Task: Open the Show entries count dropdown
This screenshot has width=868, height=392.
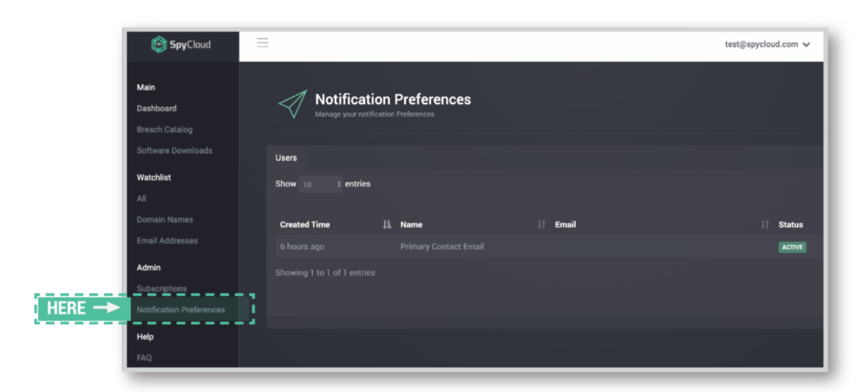Action: click(320, 184)
